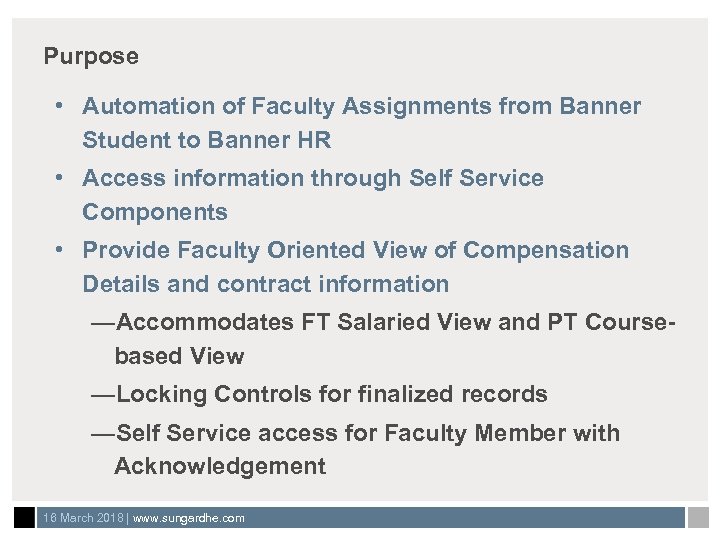Image resolution: width=720 pixels, height=540 pixels.
Task: Click the Provide Faculty Oriented View line
Action: (x=355, y=250)
